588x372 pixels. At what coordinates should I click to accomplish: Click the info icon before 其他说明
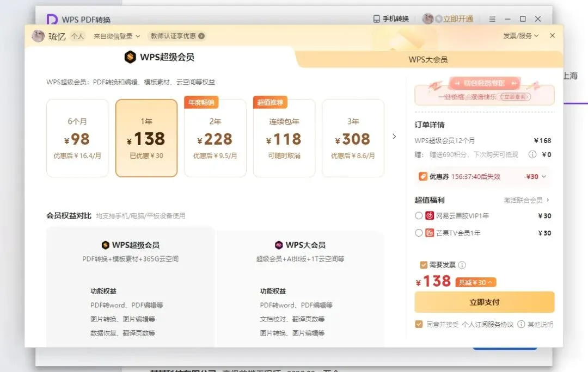pyautogui.click(x=521, y=324)
